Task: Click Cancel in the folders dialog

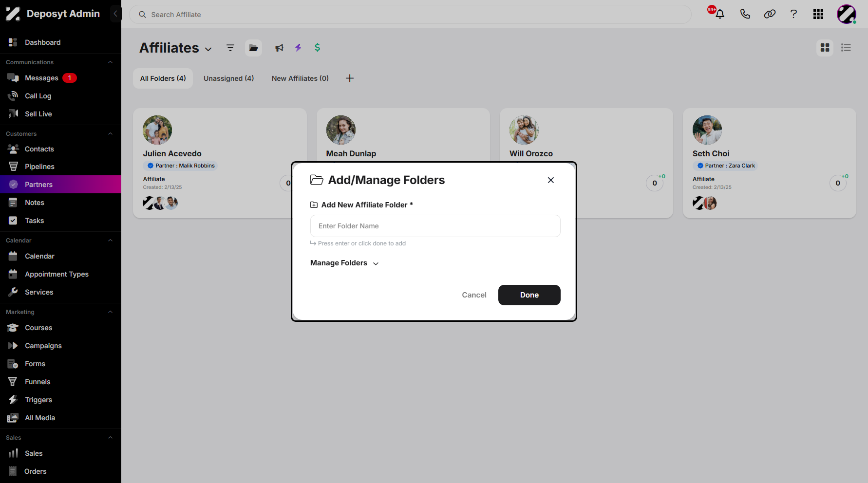Action: click(474, 295)
